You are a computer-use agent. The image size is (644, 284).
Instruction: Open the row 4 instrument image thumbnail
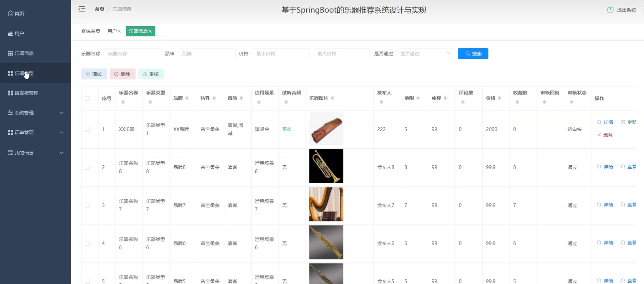(x=326, y=243)
